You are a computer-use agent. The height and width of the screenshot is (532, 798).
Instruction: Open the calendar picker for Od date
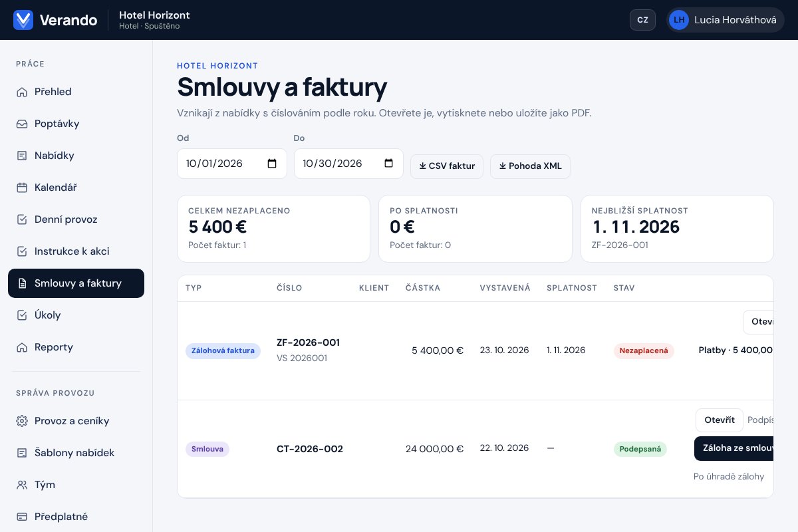click(x=272, y=164)
